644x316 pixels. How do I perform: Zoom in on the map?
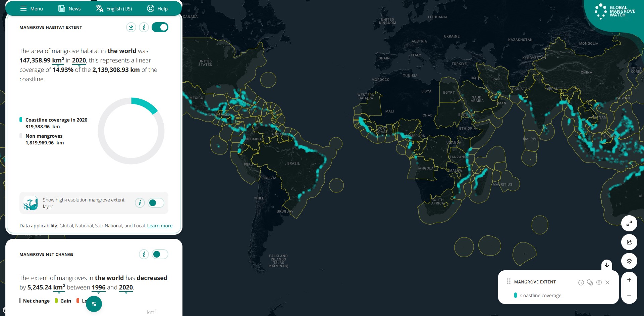tap(629, 279)
